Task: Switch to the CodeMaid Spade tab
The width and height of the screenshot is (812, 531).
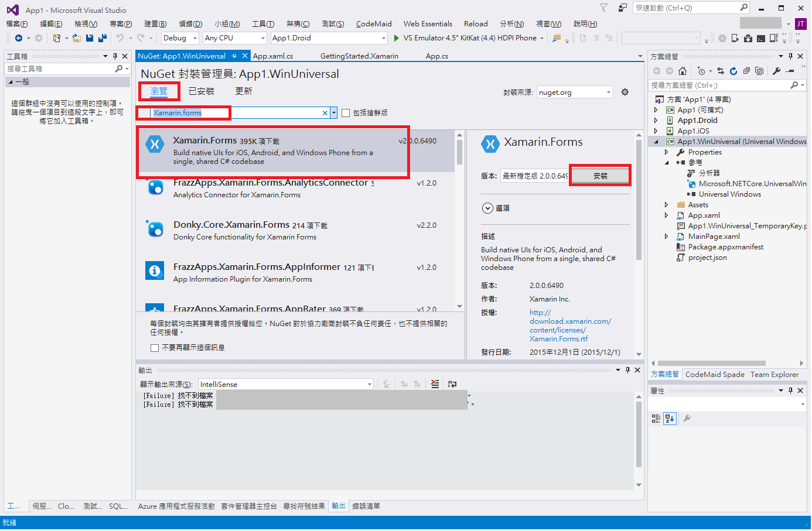Action: point(715,375)
